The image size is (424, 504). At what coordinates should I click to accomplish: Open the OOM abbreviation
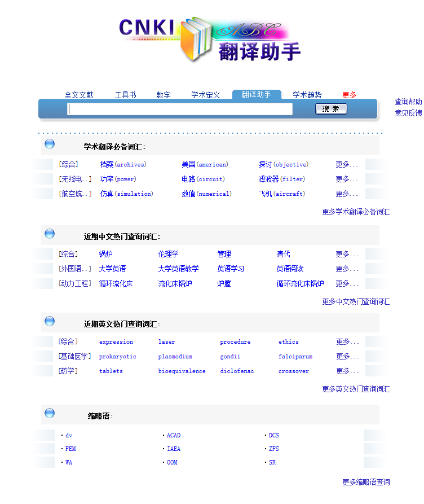pos(172,462)
